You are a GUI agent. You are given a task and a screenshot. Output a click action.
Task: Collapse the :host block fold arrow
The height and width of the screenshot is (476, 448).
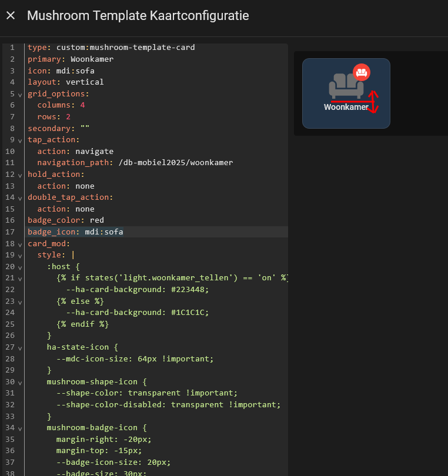[20, 267]
